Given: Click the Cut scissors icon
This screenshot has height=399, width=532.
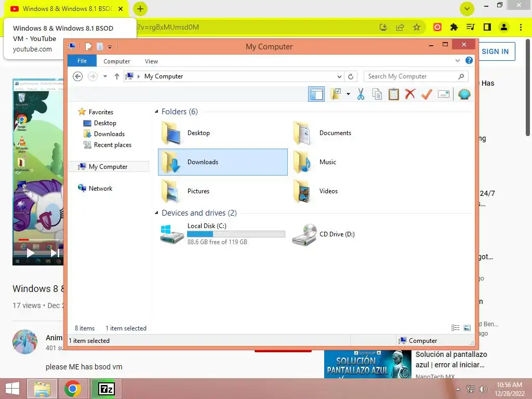Looking at the screenshot, I should 361,94.
